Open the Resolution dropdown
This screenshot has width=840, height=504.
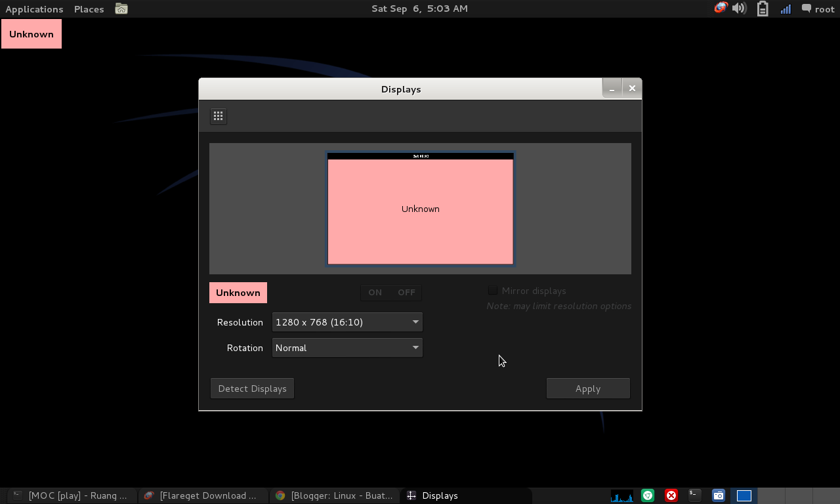click(347, 322)
